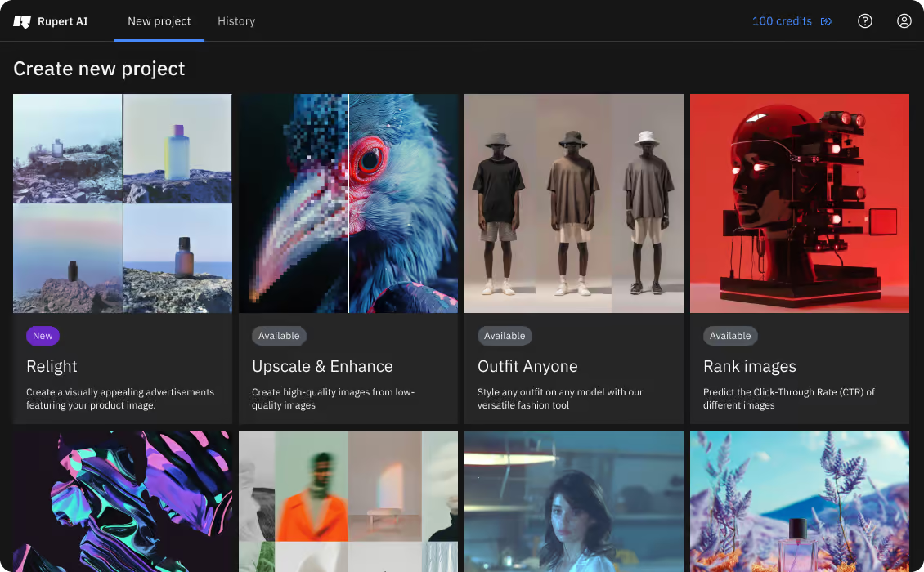The height and width of the screenshot is (572, 924).
Task: Click the Rupert AI brand name
Action: click(62, 22)
